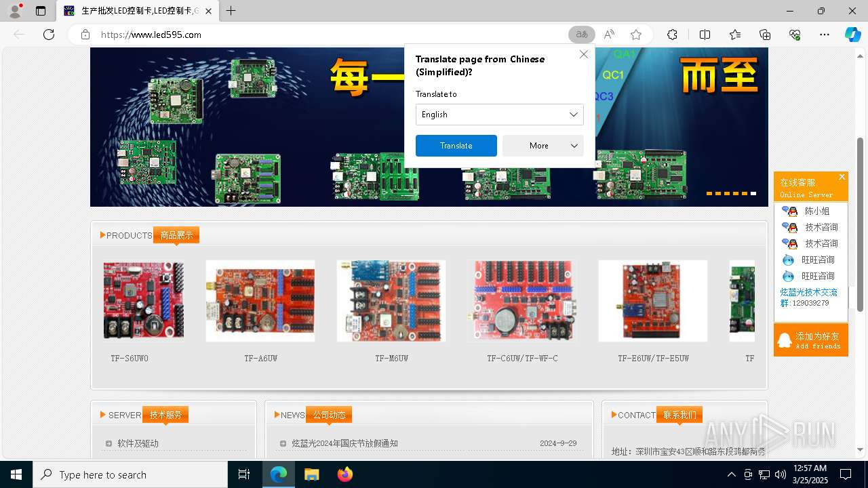Viewport: 868px width, 488px height.
Task: Show hidden system tray icons
Action: pos(731,474)
